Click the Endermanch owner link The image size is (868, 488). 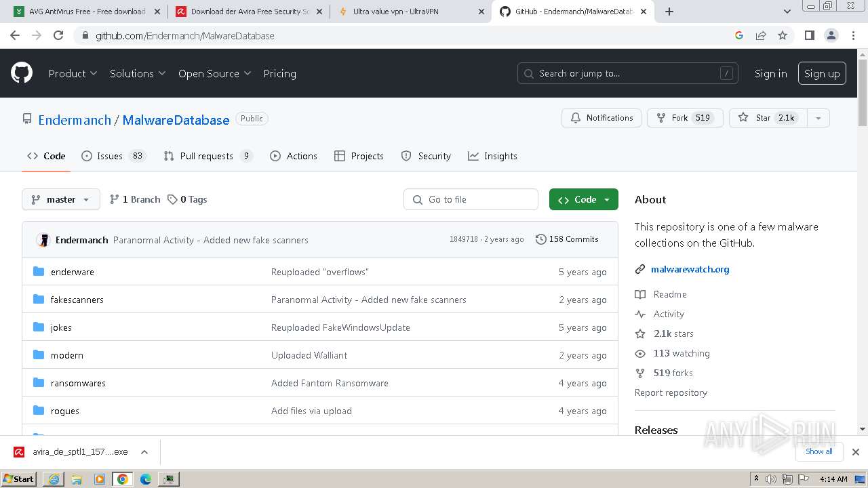75,120
